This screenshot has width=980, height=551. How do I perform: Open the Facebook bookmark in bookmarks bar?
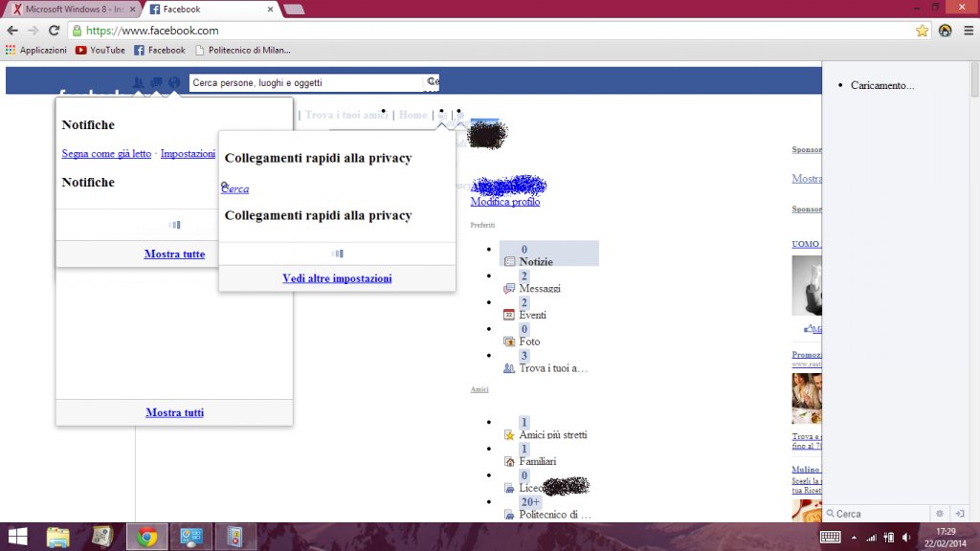tap(160, 50)
